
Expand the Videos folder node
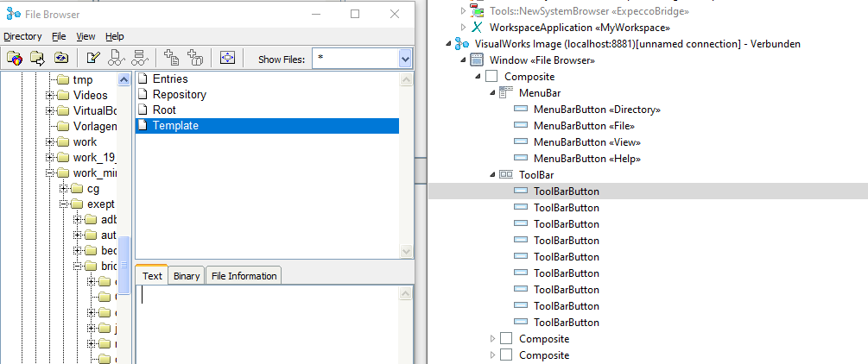tap(50, 96)
